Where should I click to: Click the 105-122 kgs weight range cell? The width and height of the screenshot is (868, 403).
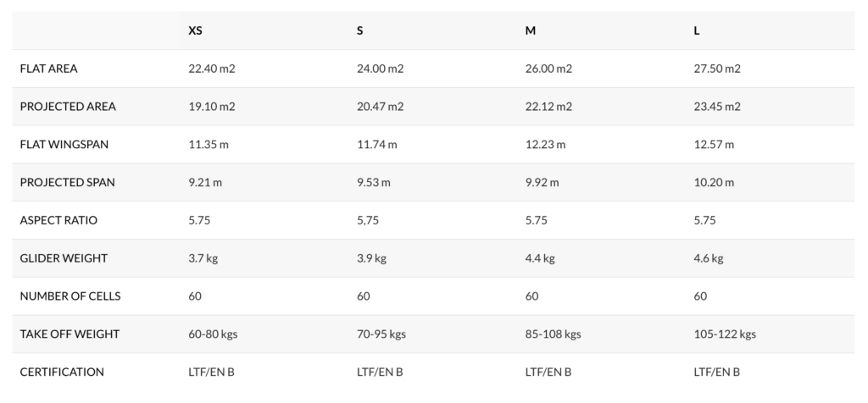click(725, 334)
